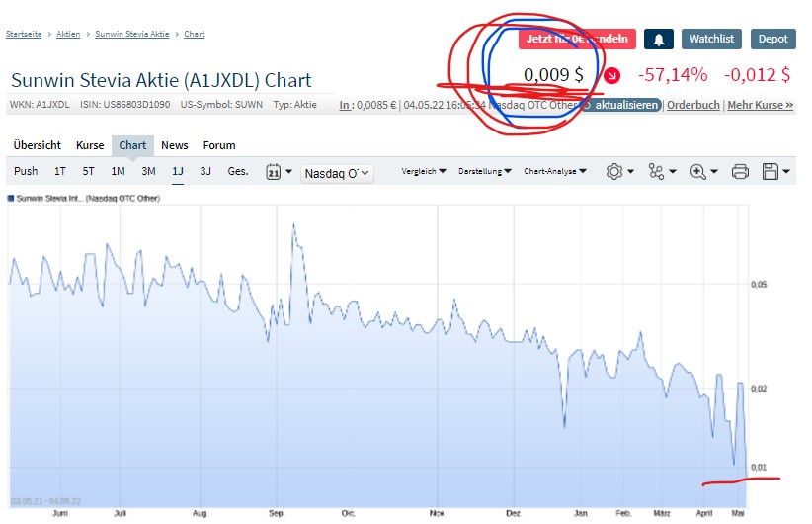Image resolution: width=812 pixels, height=524 pixels.
Task: Select the 5T timeframe
Action: tap(88, 171)
